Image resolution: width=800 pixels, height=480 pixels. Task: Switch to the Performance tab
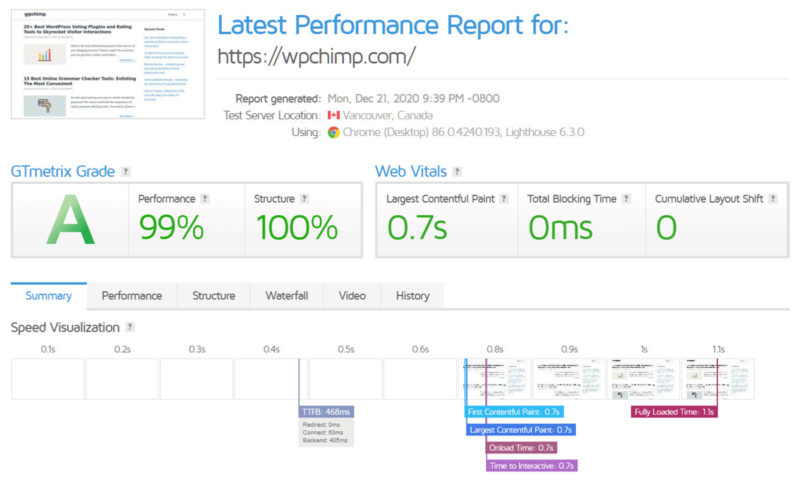point(132,296)
